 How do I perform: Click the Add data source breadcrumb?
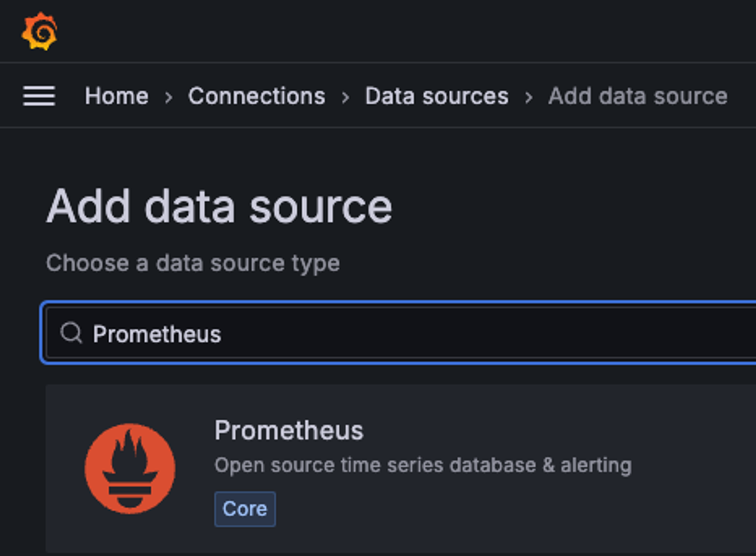[638, 96]
